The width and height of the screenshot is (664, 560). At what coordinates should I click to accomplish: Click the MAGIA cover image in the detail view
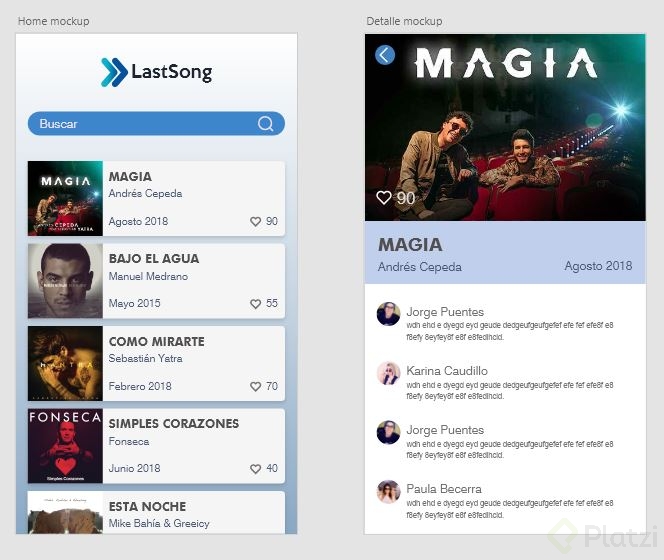[x=505, y=128]
